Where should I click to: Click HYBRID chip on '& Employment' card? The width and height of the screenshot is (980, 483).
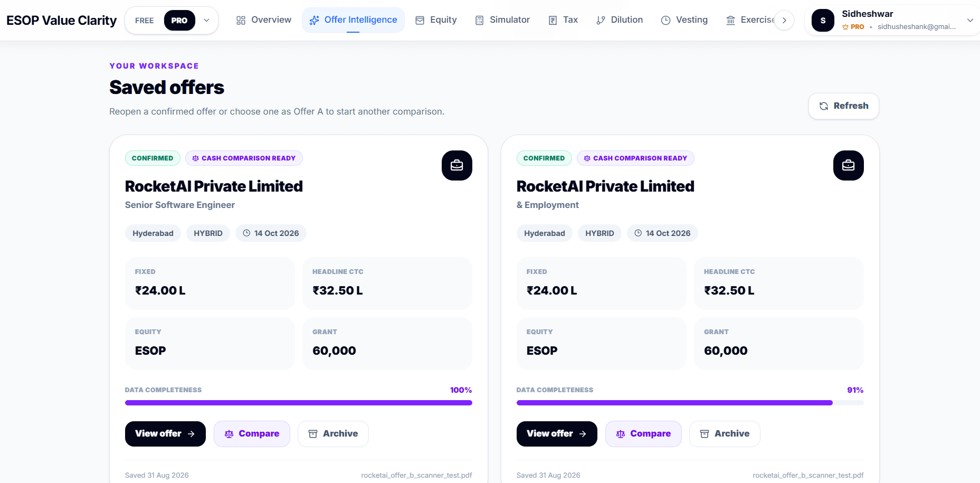600,233
